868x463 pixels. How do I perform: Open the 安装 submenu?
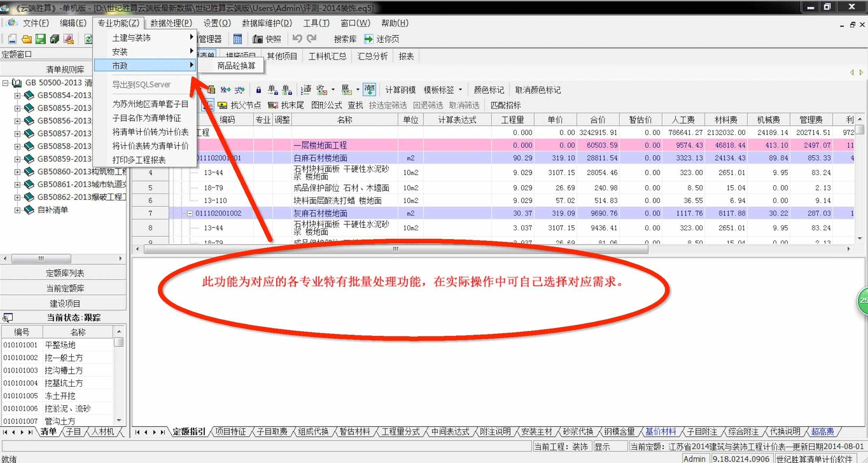(x=145, y=52)
